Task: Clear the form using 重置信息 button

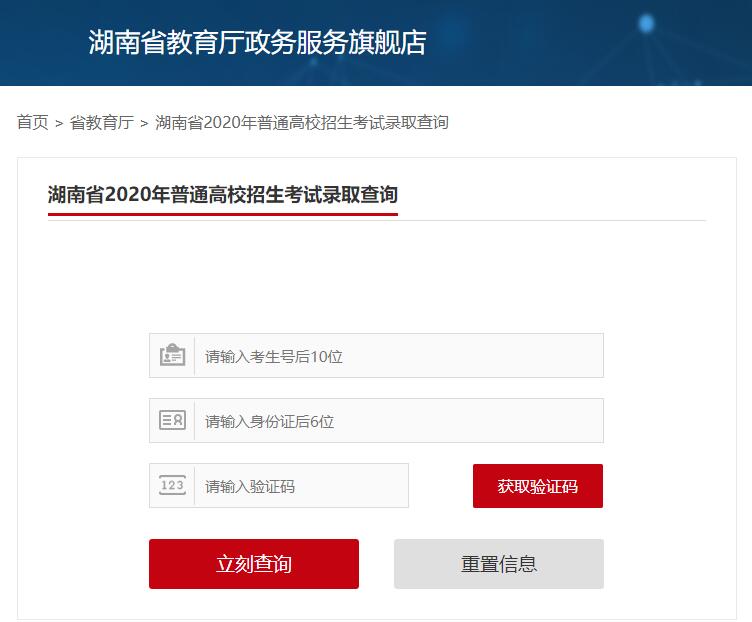Action: 499,563
